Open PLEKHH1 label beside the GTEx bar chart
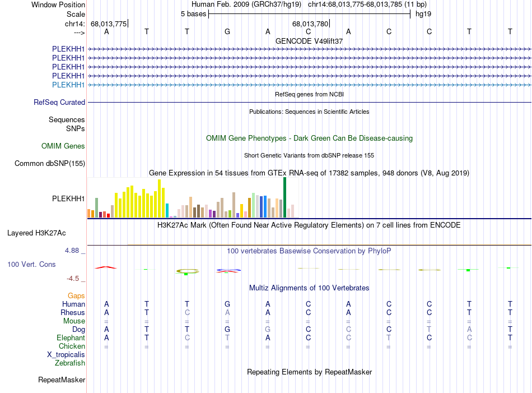The height and width of the screenshot is (393, 532). click(x=68, y=198)
